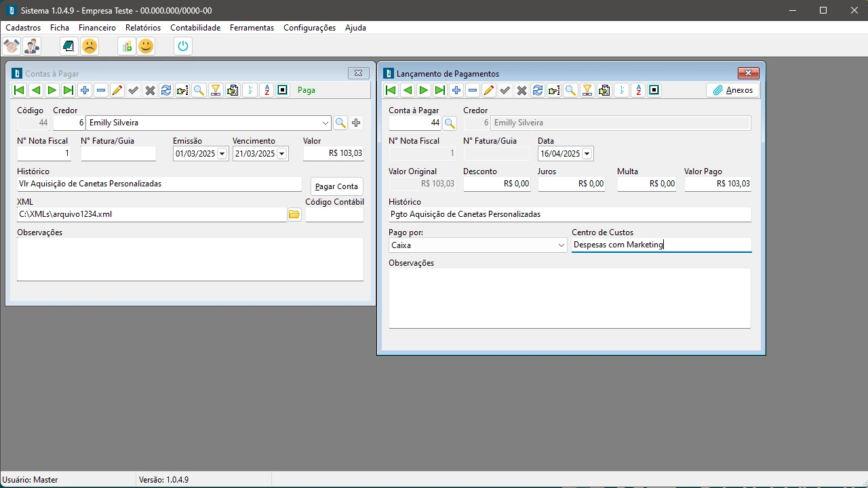This screenshot has width=868, height=488.
Task: Open the Emissão date picker dropdown
Action: (222, 154)
